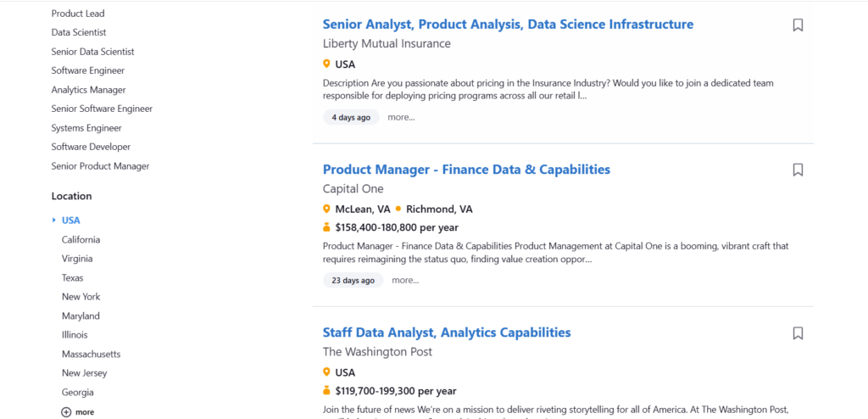Screen dimensions: 868x419
Task: Choose the Senior Product Manager filter
Action: click(x=100, y=166)
